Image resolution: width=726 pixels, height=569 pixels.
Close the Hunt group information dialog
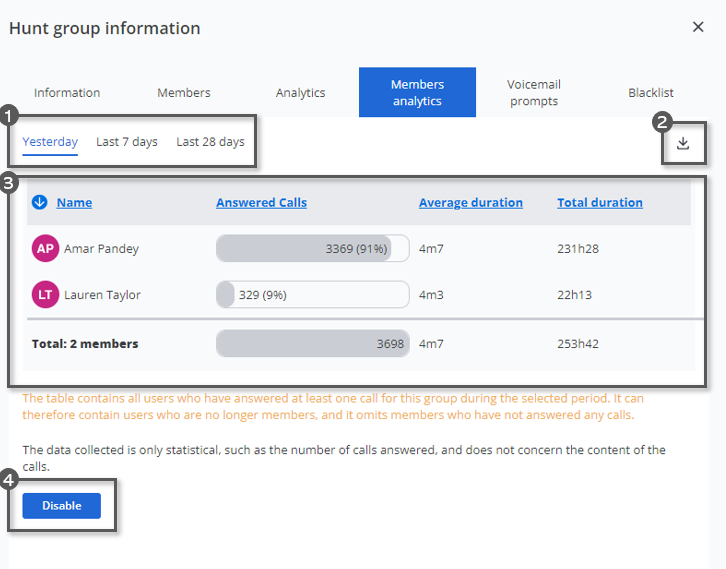tap(698, 27)
